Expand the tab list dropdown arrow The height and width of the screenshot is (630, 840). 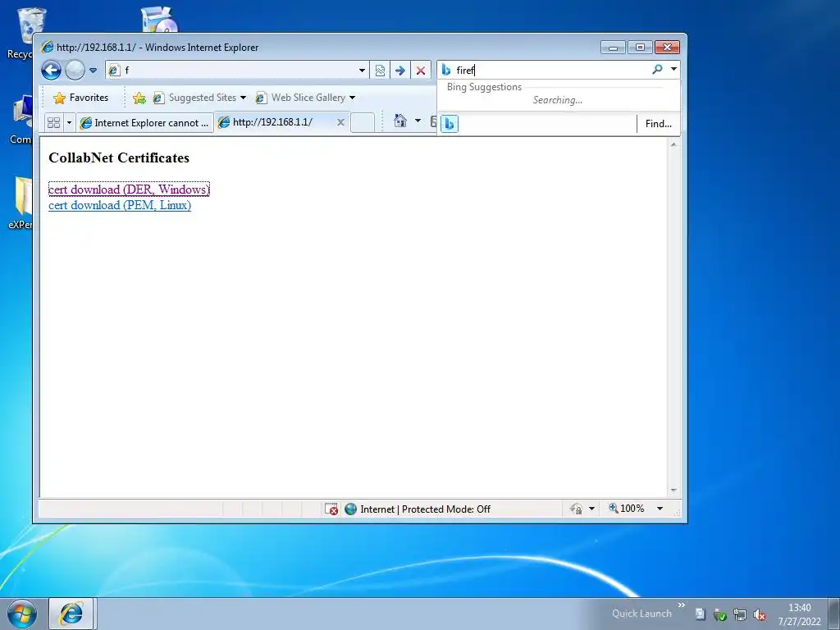tap(69, 123)
